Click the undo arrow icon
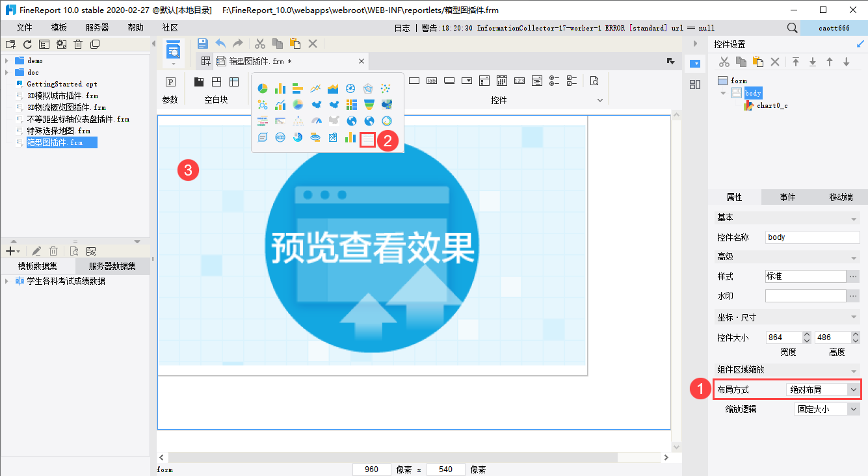Screen dimensions: 868x476 (220, 44)
